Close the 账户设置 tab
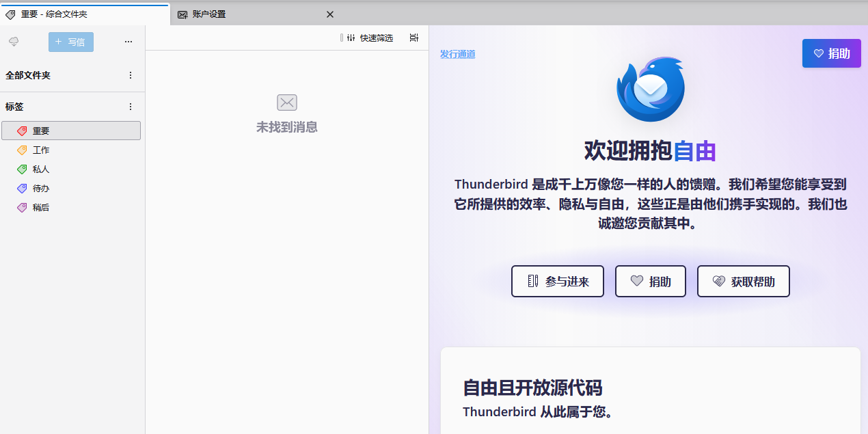Image resolution: width=868 pixels, height=434 pixels. pyautogui.click(x=329, y=14)
